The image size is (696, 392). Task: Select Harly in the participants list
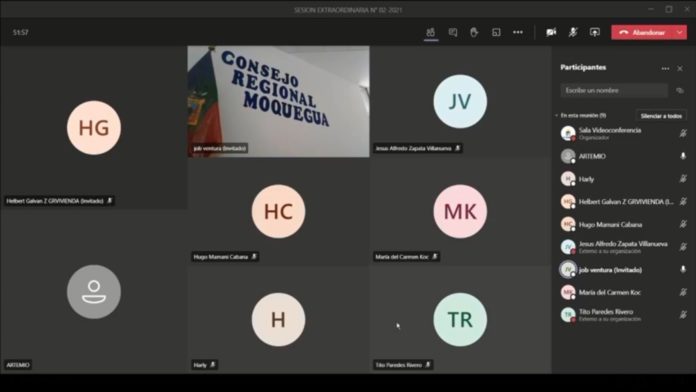pyautogui.click(x=623, y=179)
